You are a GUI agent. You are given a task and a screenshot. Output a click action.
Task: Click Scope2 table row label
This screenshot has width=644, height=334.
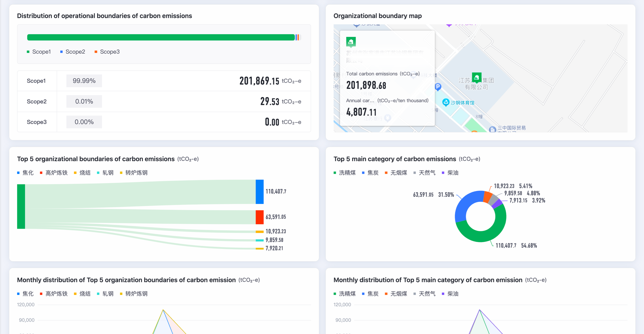37,101
